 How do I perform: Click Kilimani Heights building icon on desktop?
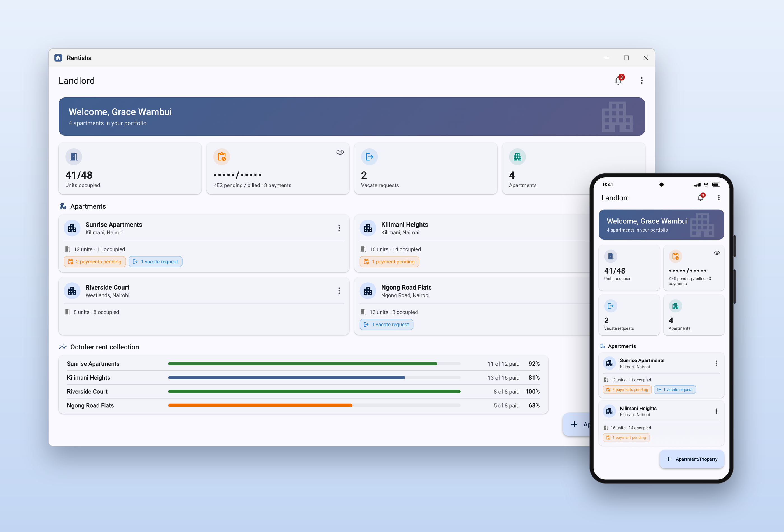(368, 228)
